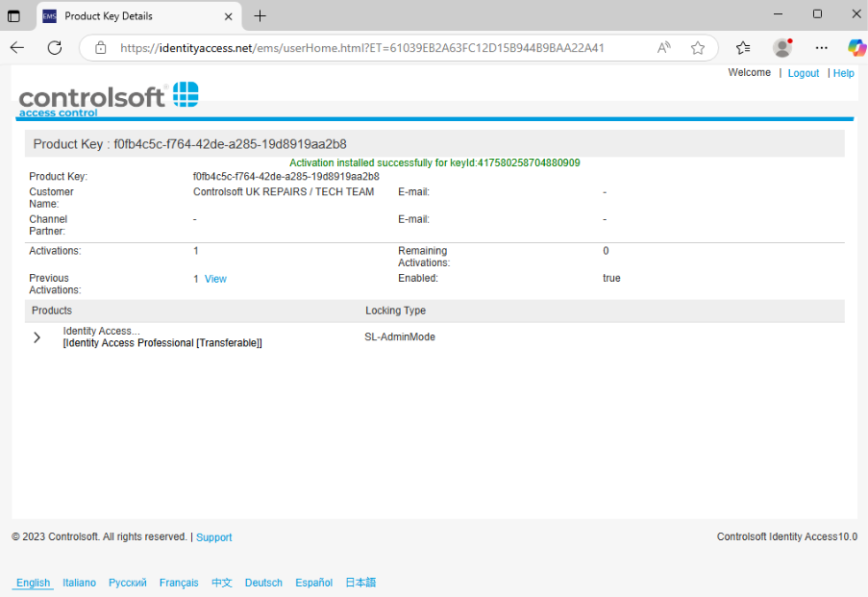
Task: Open the browser profile avatar
Action: [782, 48]
